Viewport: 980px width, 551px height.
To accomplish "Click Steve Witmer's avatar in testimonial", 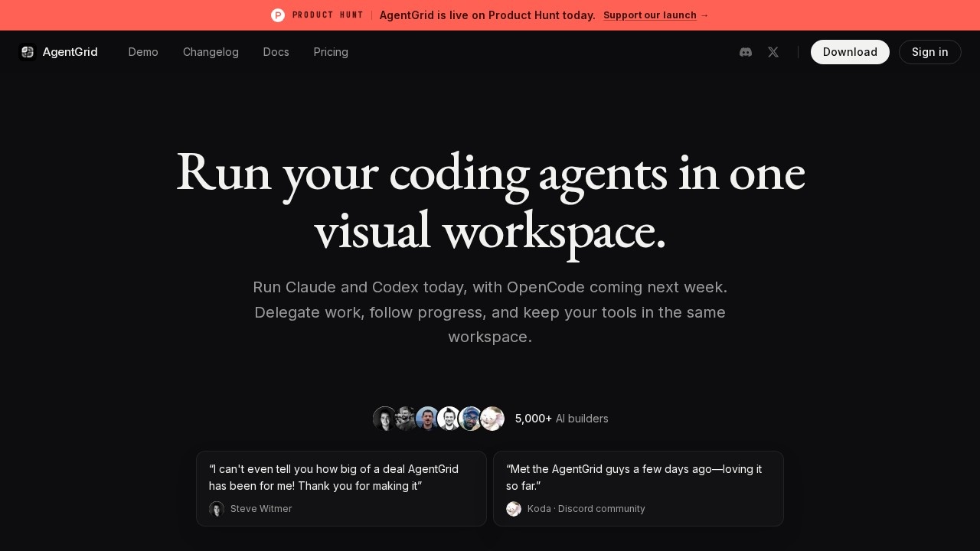I will [x=217, y=509].
